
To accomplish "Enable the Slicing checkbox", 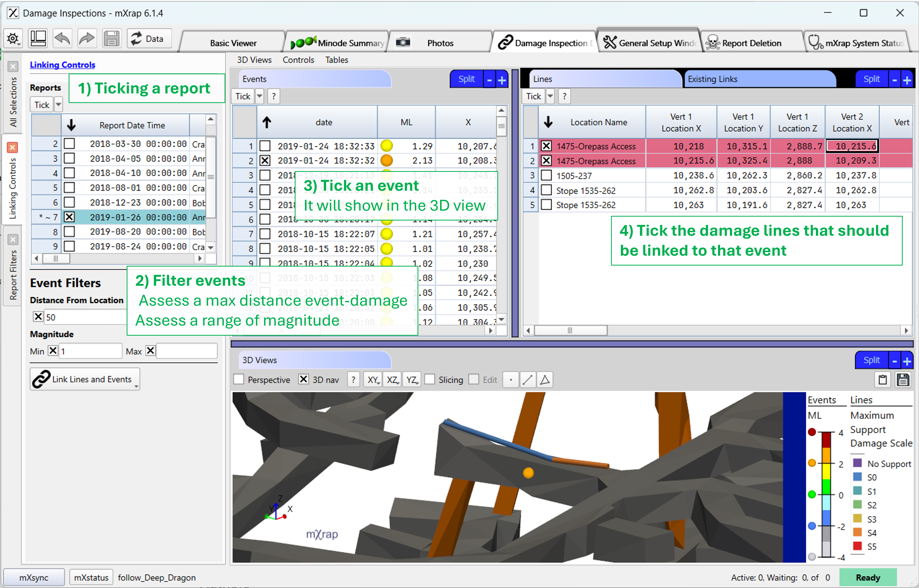I will coord(430,379).
